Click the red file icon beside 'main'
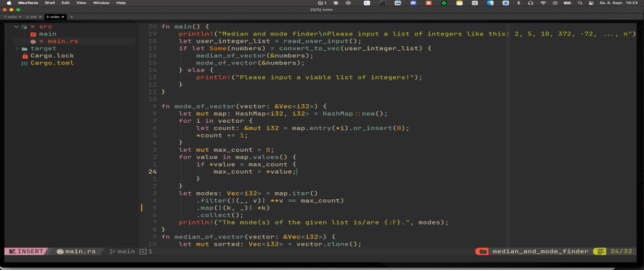The image size is (644, 270). [33, 34]
